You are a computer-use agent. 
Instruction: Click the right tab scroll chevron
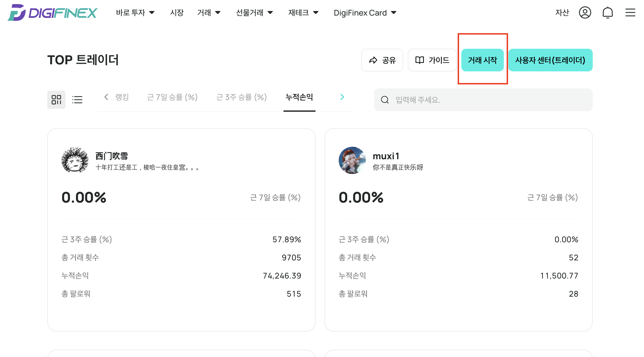(342, 97)
